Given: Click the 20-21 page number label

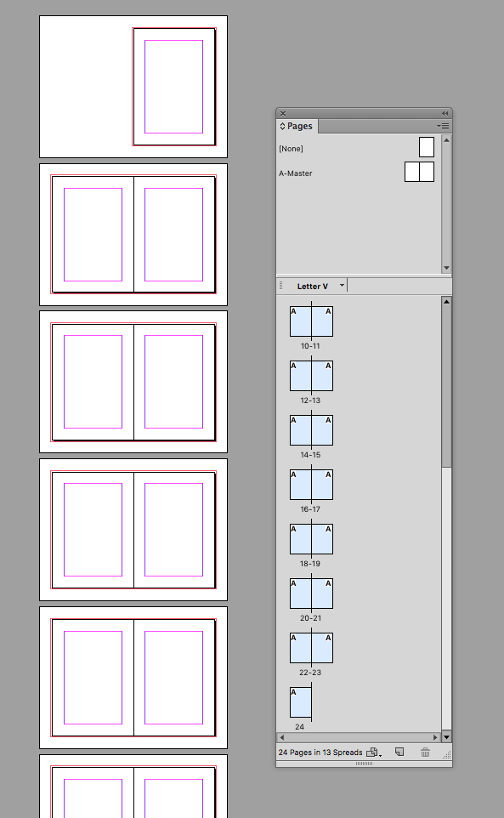Looking at the screenshot, I should 310,617.
